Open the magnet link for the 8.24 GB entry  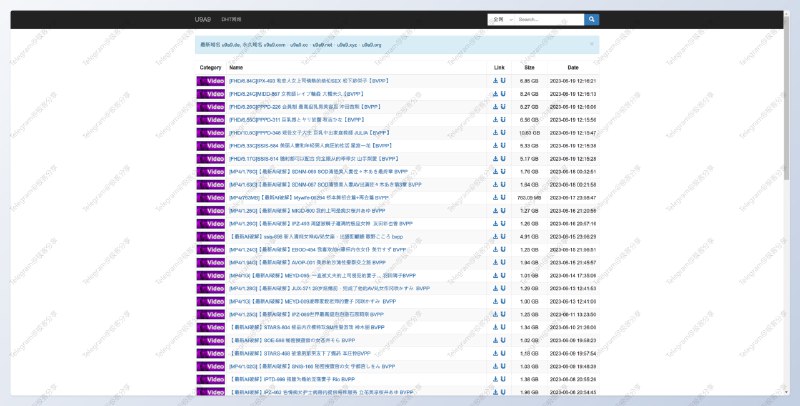[x=503, y=93]
